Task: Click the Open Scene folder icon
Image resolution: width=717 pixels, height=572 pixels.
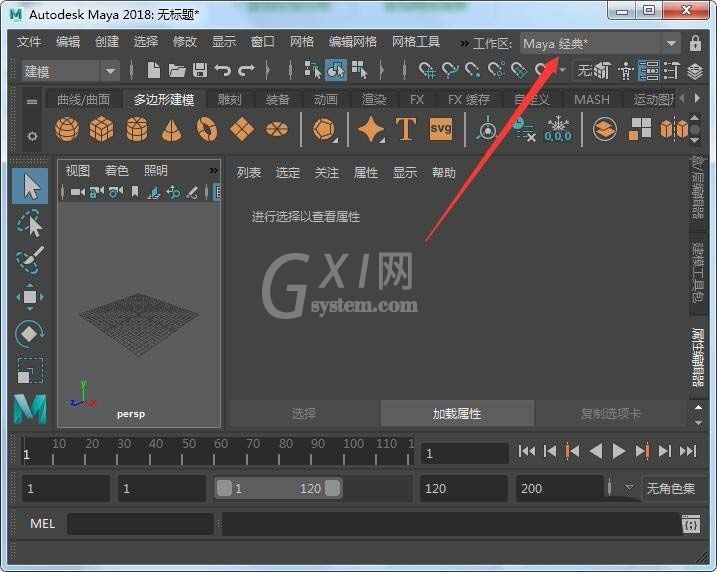Action: click(x=177, y=70)
